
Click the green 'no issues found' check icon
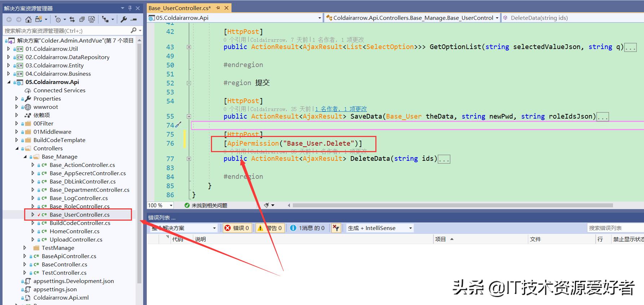pyautogui.click(x=187, y=205)
